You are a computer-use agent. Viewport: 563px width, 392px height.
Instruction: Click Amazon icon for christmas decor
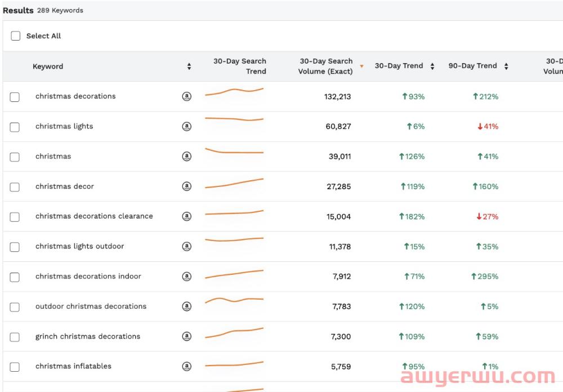(187, 186)
